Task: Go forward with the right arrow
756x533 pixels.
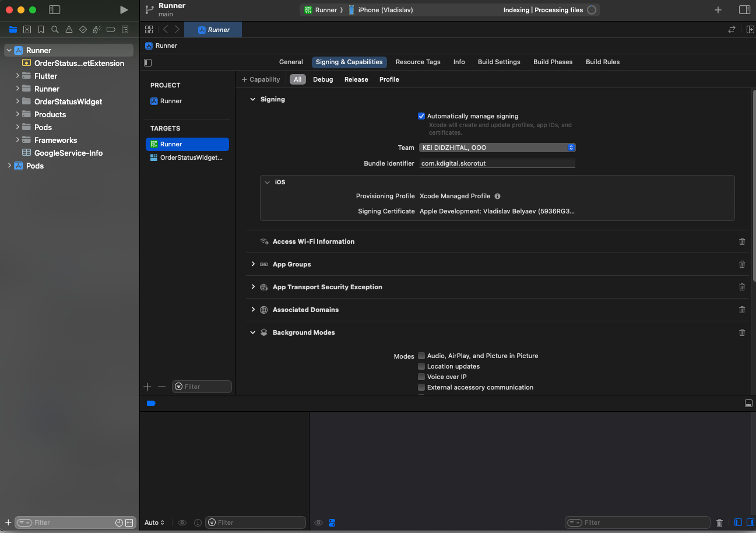Action: click(177, 29)
